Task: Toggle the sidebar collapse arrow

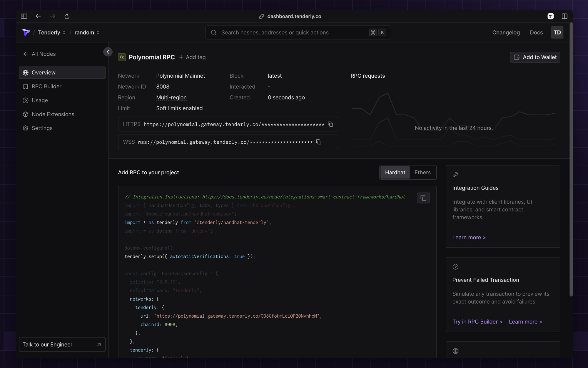Action: 108,52
